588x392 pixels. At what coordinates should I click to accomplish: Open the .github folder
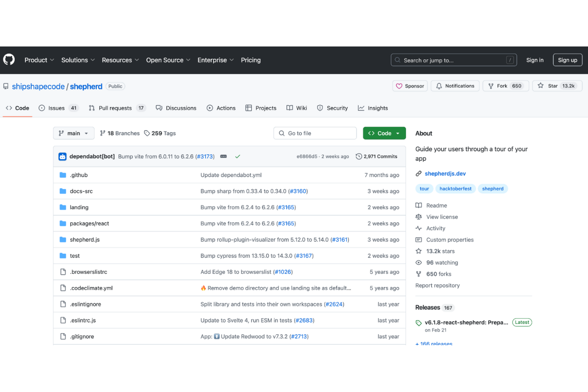click(79, 175)
